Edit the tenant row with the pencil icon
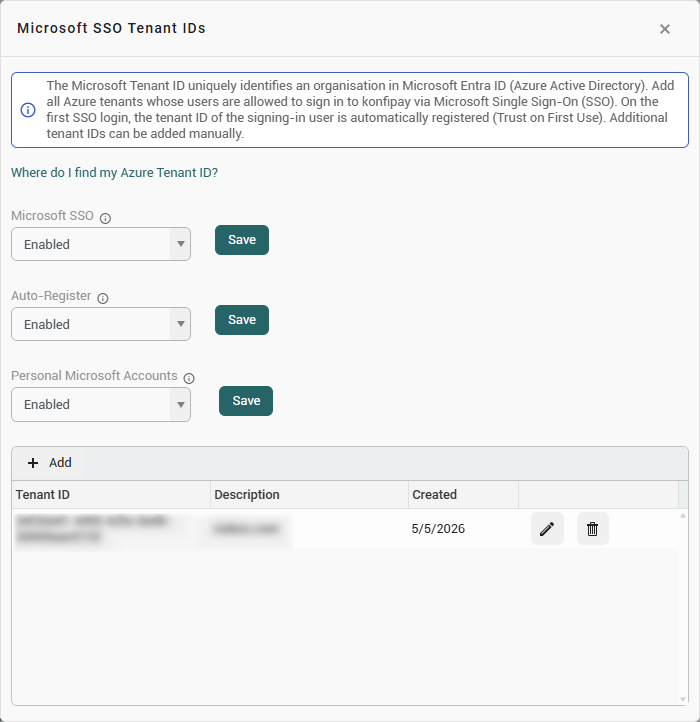The height and width of the screenshot is (722, 700). point(547,529)
